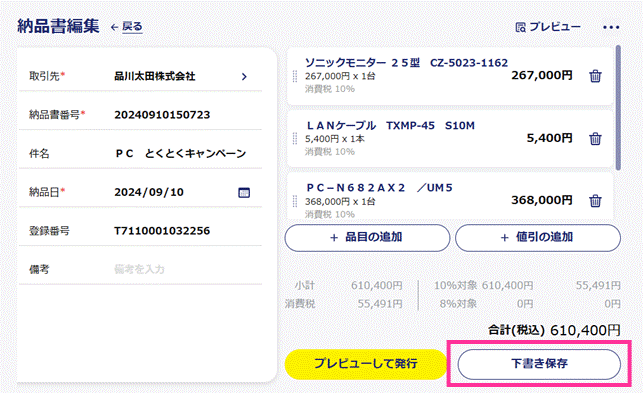Edit the 登録番号 field T7110001032256
Viewport: 643px width, 393px height.
162,231
